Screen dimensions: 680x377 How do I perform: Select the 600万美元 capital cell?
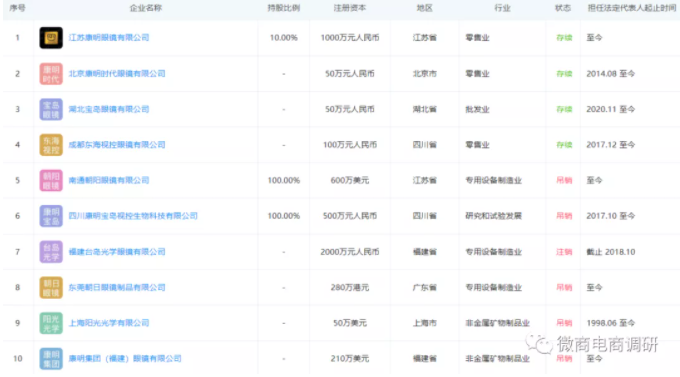pos(350,180)
